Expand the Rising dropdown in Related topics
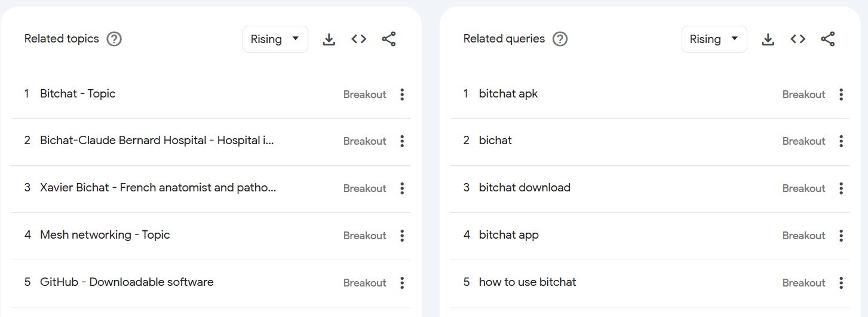 (275, 39)
